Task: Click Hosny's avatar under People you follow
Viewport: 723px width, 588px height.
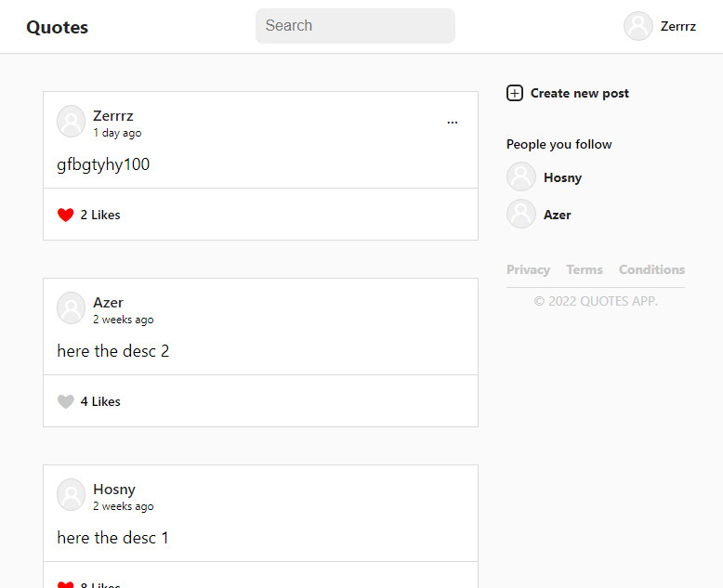Action: click(521, 177)
